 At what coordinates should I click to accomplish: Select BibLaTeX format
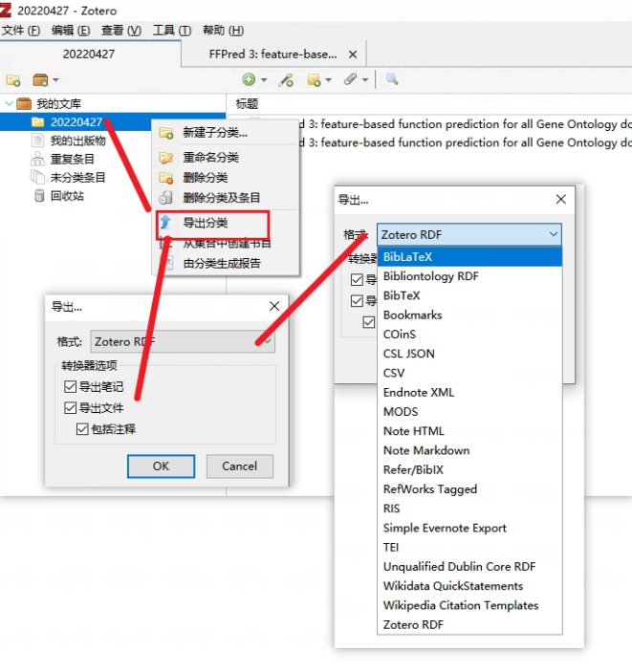click(x=469, y=257)
